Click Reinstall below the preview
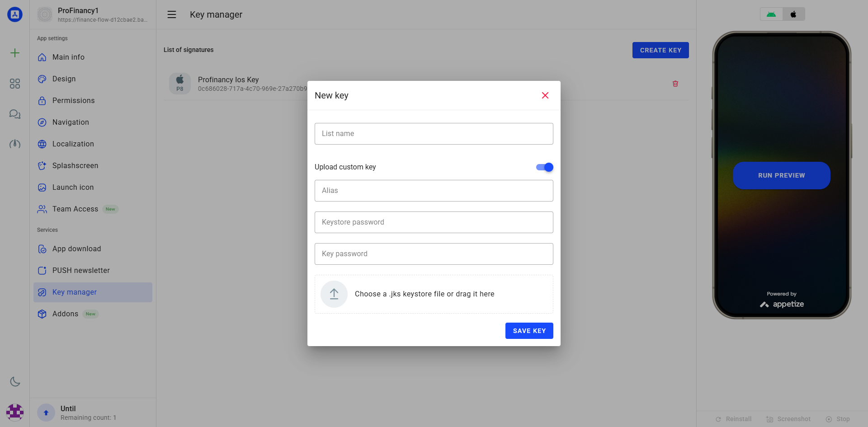The height and width of the screenshot is (427, 868). [733, 419]
